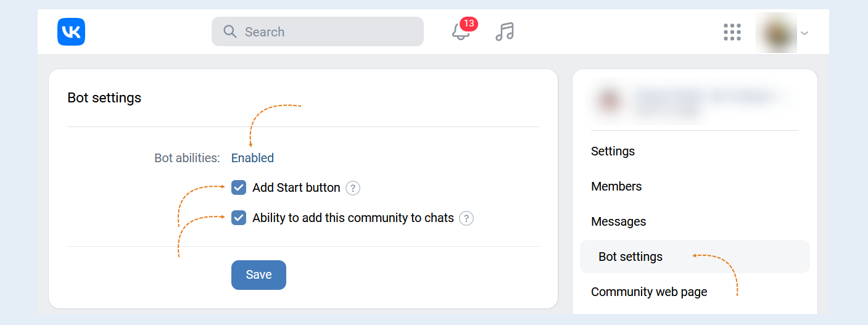Open the Bot abilities Enabled dropdown
The width and height of the screenshot is (868, 325).
click(x=252, y=158)
